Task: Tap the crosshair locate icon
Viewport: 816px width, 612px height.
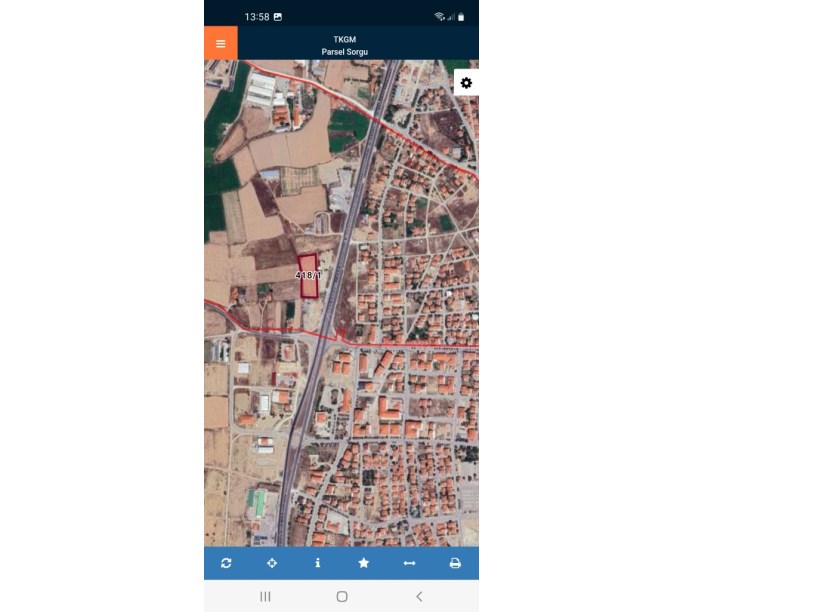Action: [272, 563]
